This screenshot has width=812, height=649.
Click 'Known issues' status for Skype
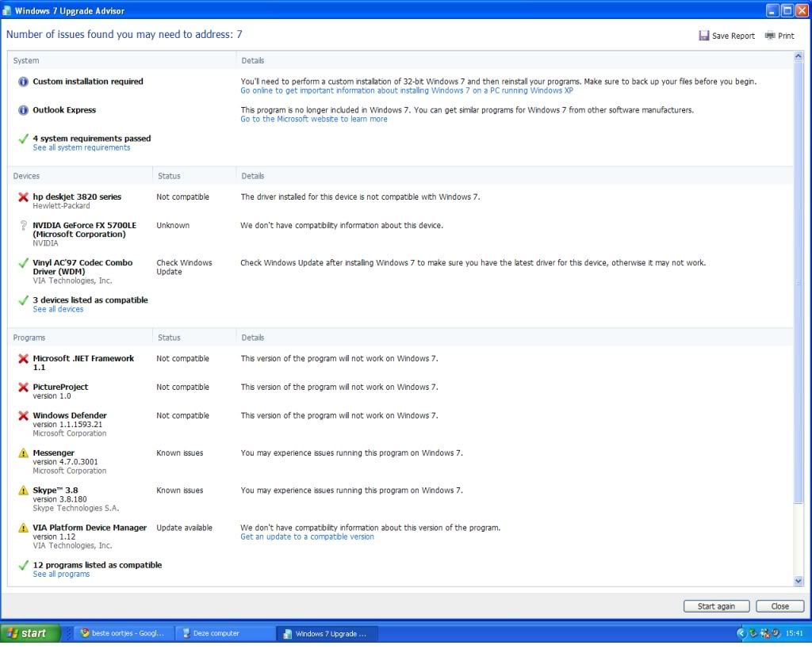(180, 491)
